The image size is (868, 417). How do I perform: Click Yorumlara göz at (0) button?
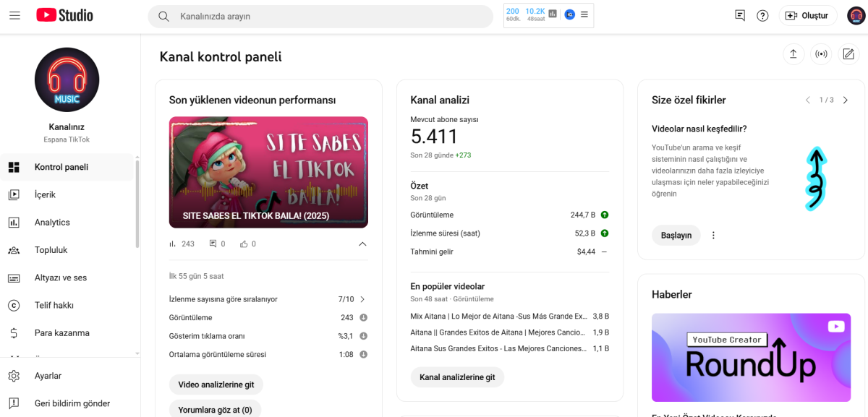tap(215, 410)
